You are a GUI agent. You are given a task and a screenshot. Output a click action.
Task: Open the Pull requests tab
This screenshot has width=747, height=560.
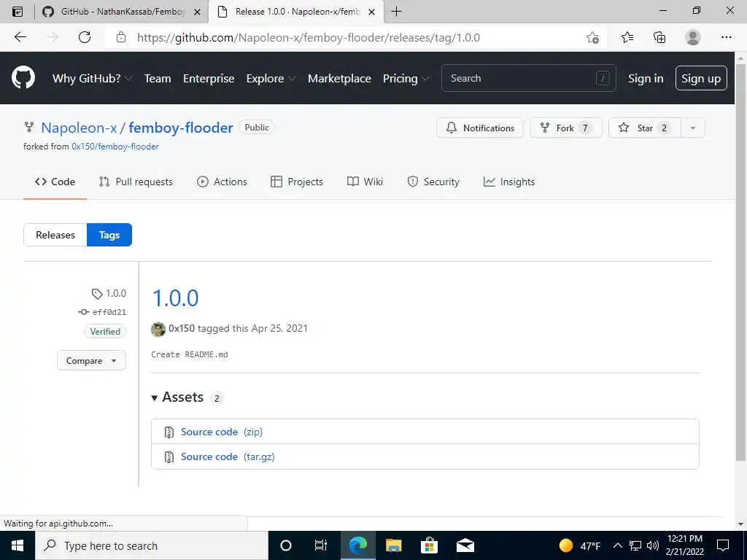click(136, 182)
